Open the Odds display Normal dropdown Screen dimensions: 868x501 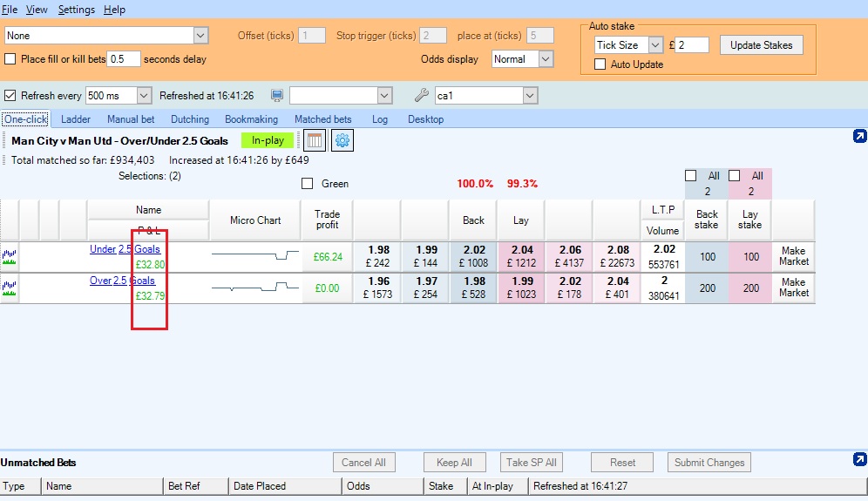point(546,58)
